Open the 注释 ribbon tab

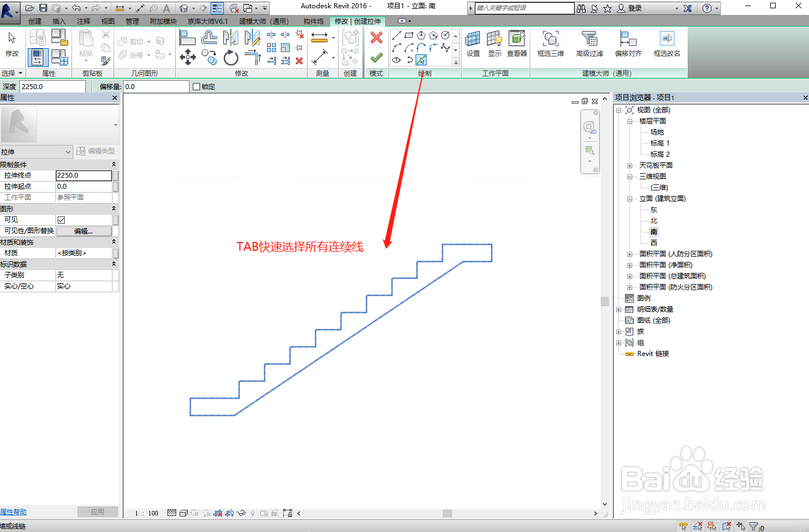(84, 21)
